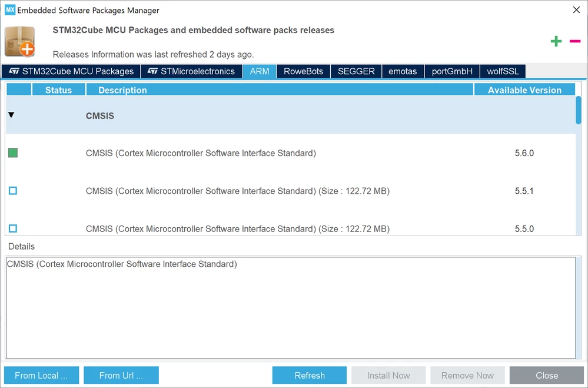Click the Close button at bottom
Screen dimensions: 588x388
547,375
